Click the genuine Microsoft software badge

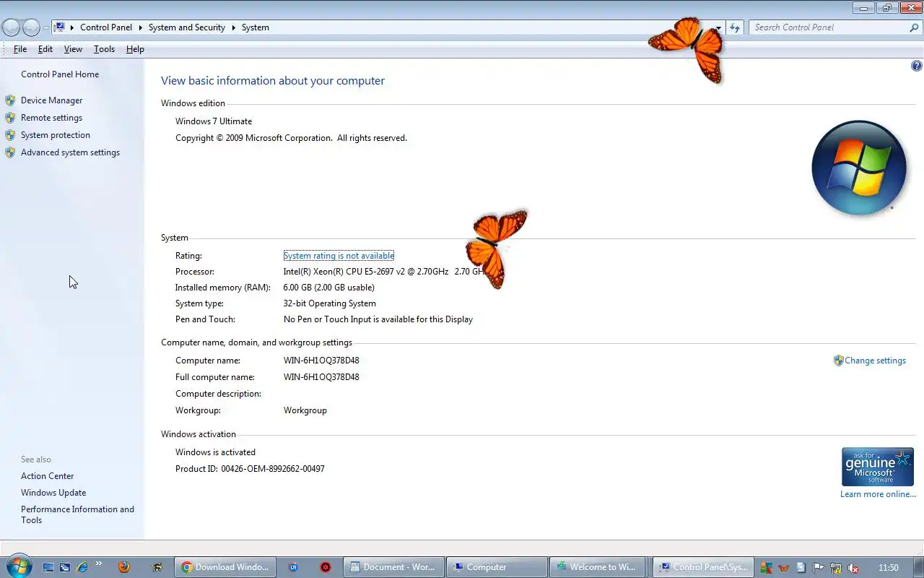click(878, 467)
